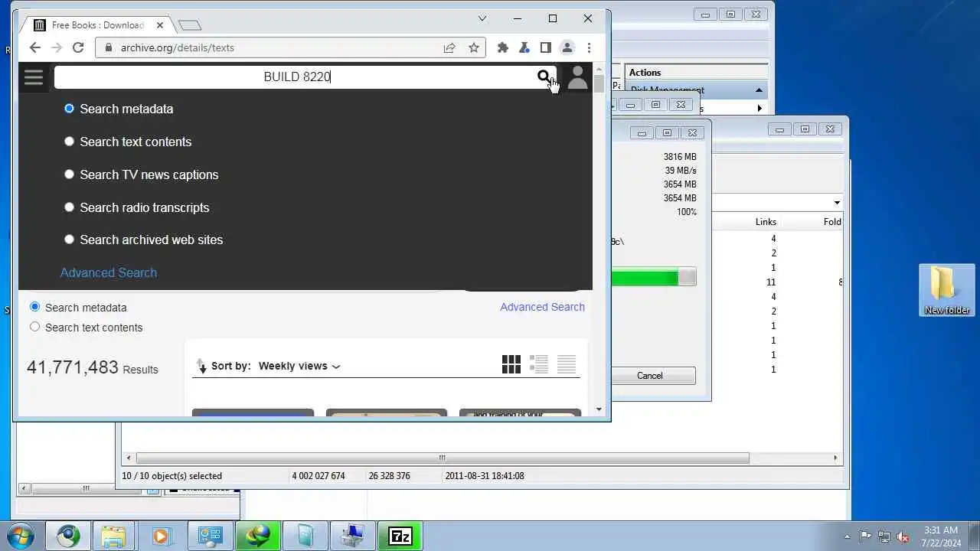The width and height of the screenshot is (980, 551).
Task: Click the 10 / 10 object(s) selected status
Action: pyautogui.click(x=172, y=476)
